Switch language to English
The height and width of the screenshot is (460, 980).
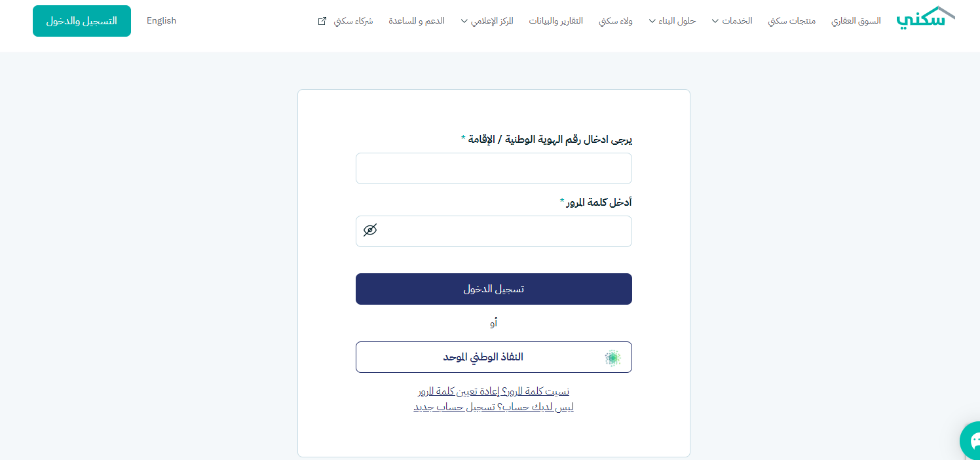click(x=161, y=21)
